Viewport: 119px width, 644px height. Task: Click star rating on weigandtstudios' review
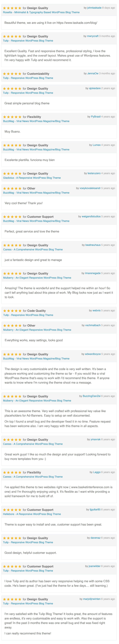click(x=12, y=217)
